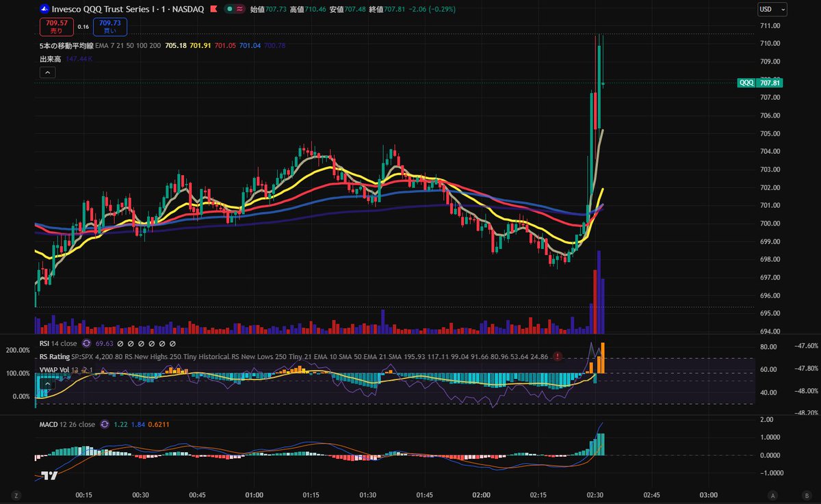Toggle the green market status pill indicator
The width and height of the screenshot is (821, 504).
pyautogui.click(x=230, y=10)
